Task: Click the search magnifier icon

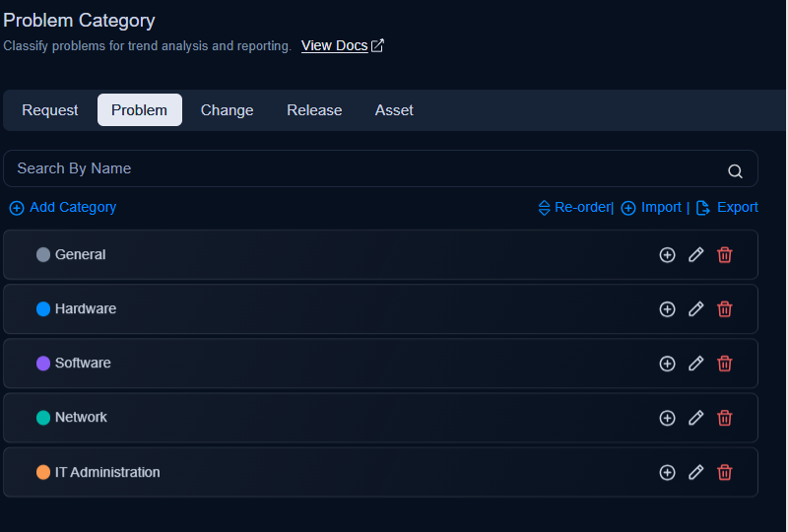Action: [735, 171]
